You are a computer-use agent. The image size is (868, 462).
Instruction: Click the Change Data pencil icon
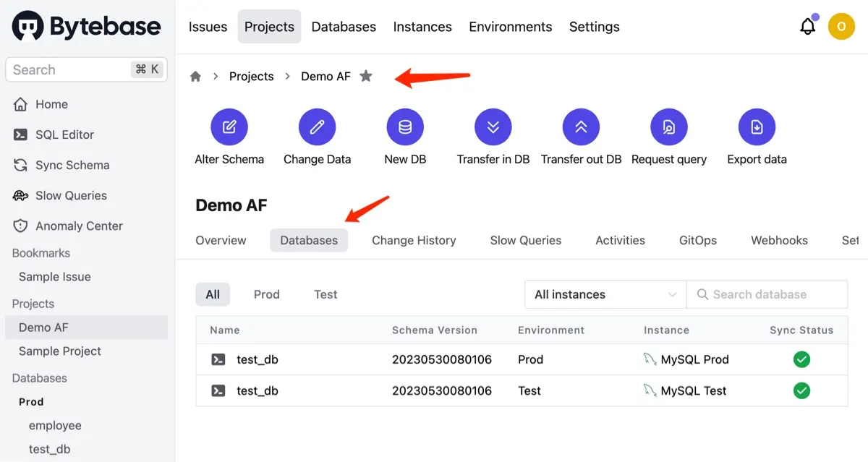[x=317, y=126]
